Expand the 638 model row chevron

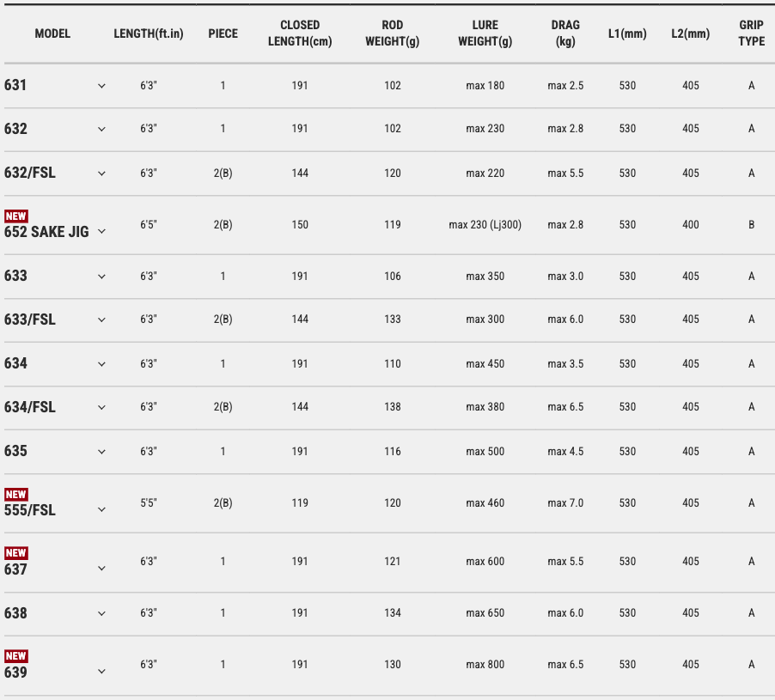pos(101,613)
